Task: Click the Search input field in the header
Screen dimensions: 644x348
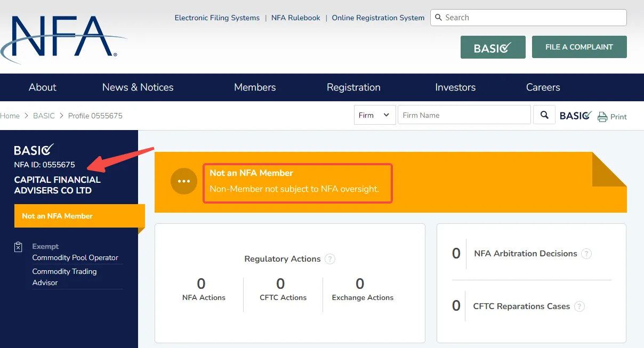Action: [x=528, y=18]
